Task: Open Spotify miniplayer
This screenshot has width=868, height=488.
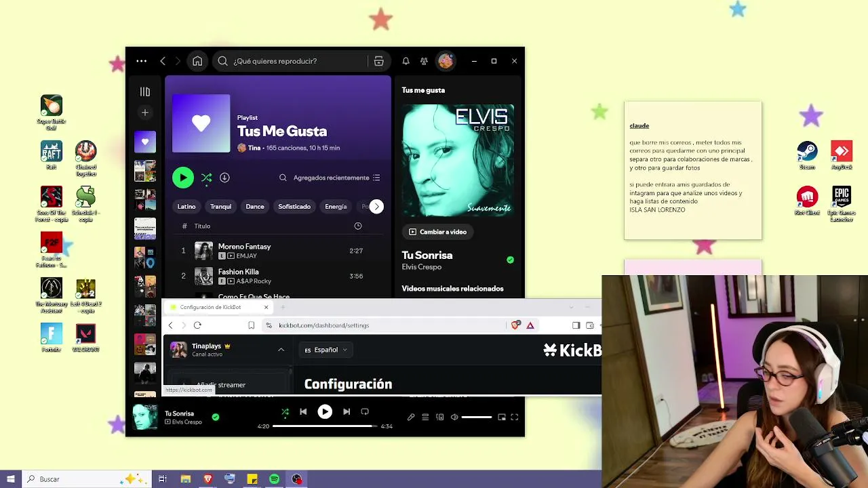Action: [502, 418]
